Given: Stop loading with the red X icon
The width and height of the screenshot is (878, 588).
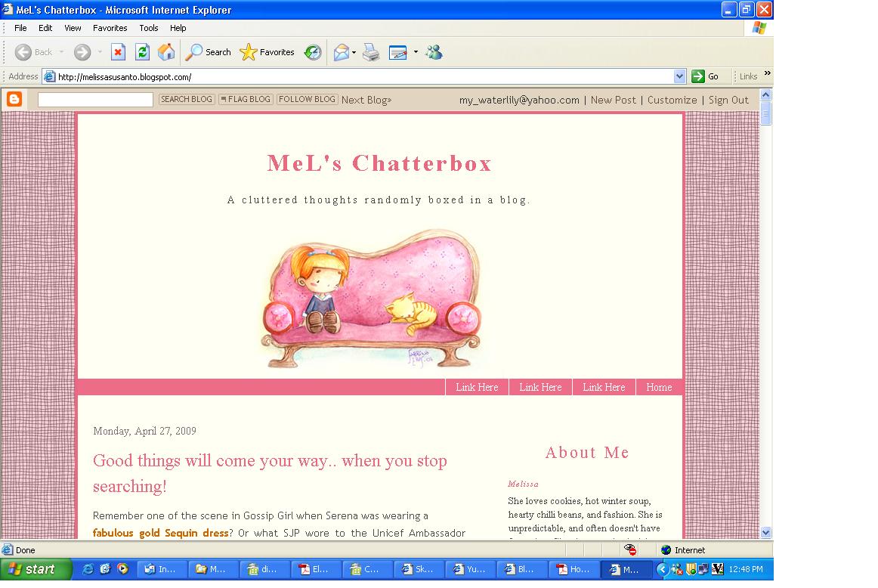Looking at the screenshot, I should (118, 52).
